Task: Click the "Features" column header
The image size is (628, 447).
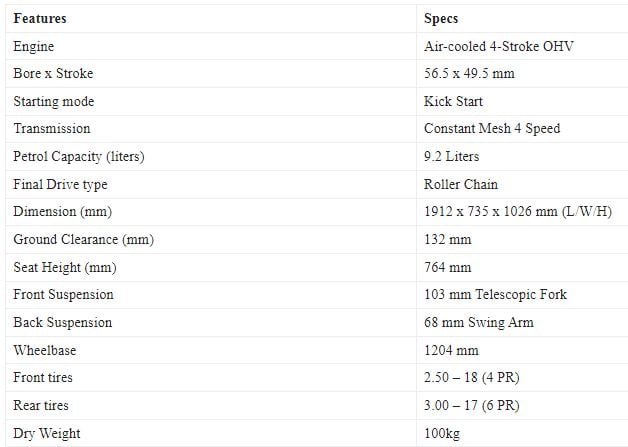Action: click(40, 18)
